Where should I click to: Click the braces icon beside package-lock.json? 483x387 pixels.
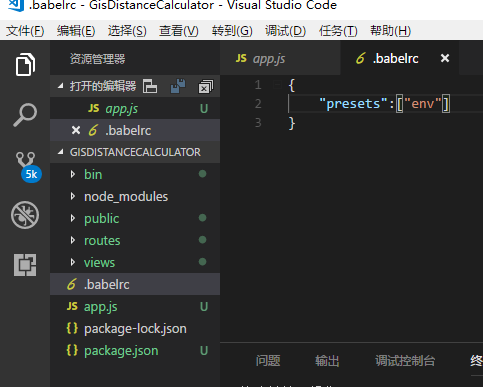pyautogui.click(x=72, y=328)
